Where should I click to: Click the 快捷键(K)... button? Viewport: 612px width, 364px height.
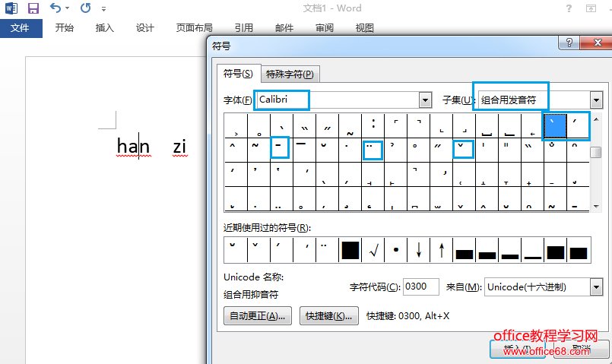point(329,315)
